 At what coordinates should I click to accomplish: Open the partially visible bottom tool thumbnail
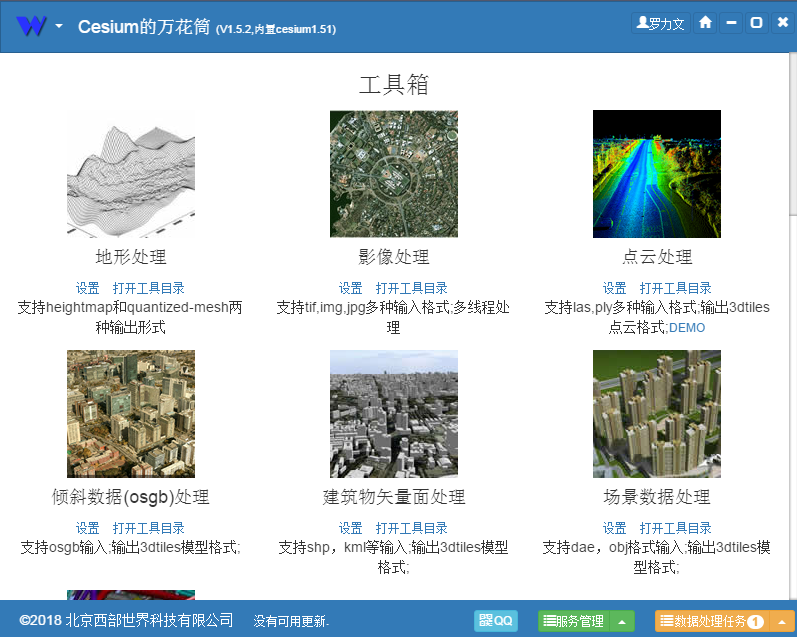point(131,595)
